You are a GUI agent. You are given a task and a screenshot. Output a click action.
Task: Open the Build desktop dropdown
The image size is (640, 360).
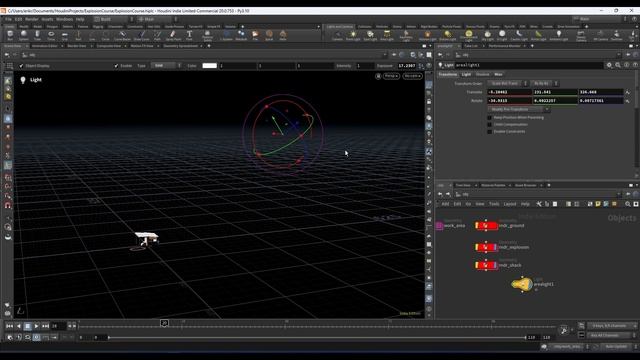[113, 19]
